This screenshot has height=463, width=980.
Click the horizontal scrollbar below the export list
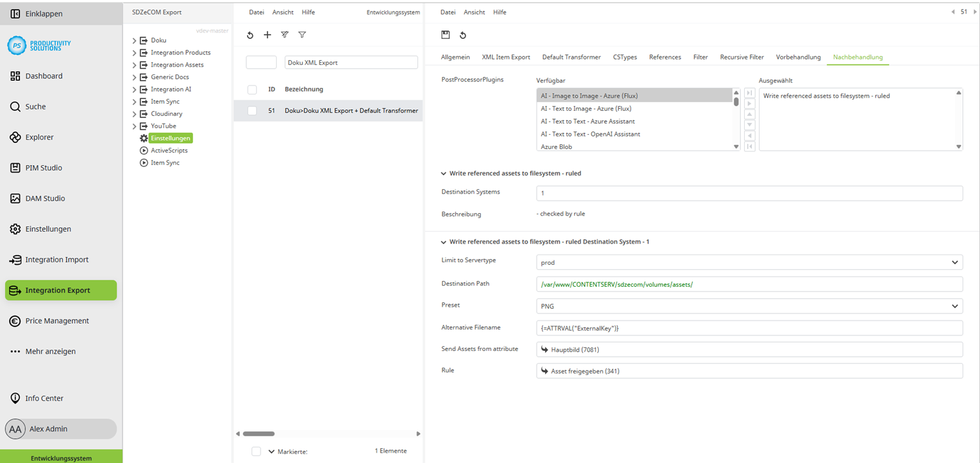[259, 434]
